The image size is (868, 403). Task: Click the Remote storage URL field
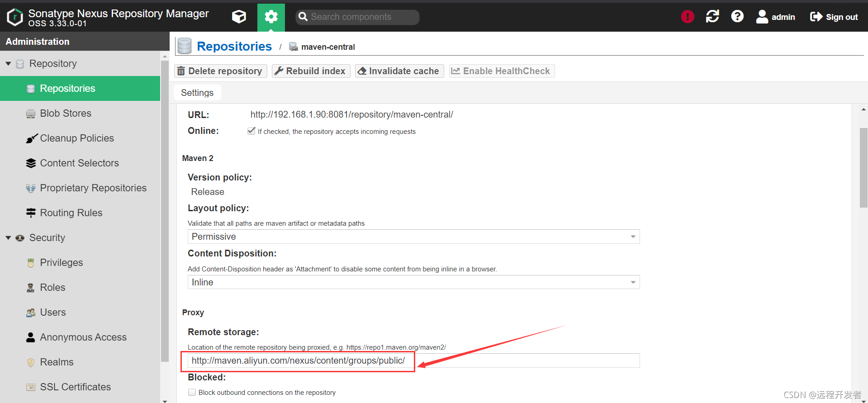[x=413, y=360]
